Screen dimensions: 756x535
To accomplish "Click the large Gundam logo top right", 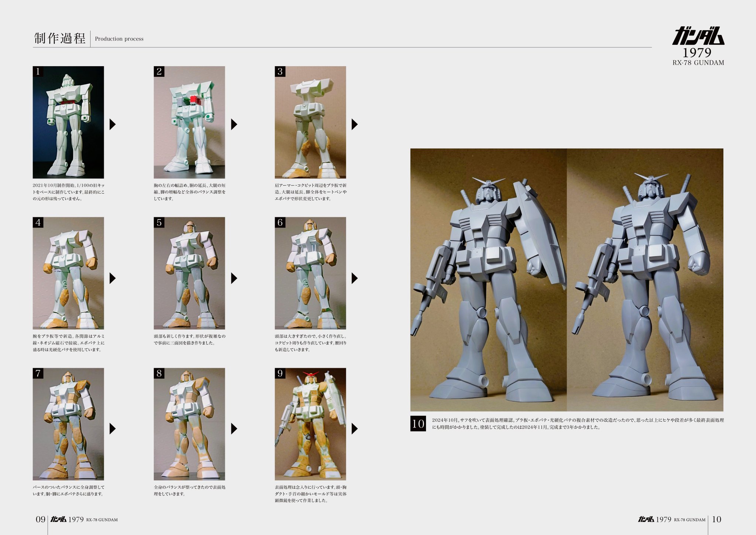I will pos(698,36).
